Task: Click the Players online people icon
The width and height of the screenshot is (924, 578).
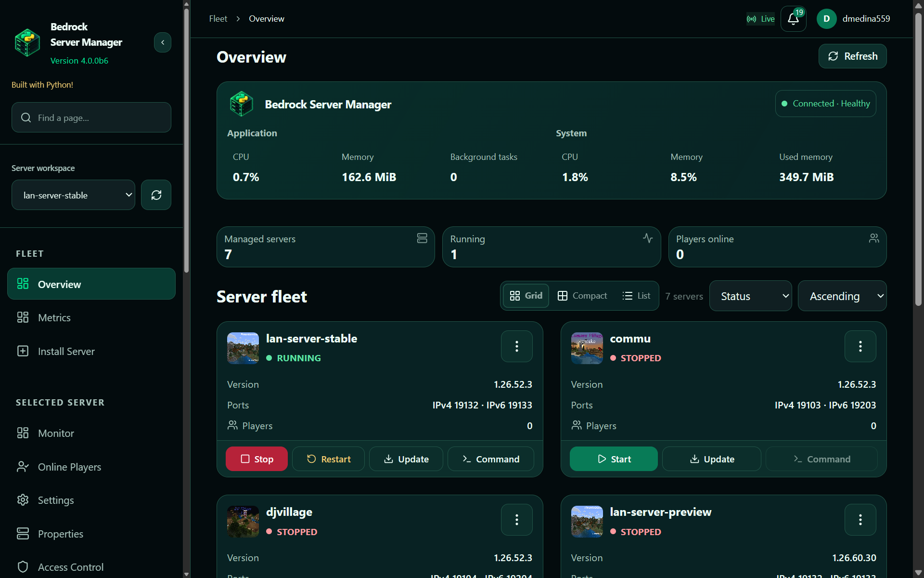Action: [x=874, y=238]
